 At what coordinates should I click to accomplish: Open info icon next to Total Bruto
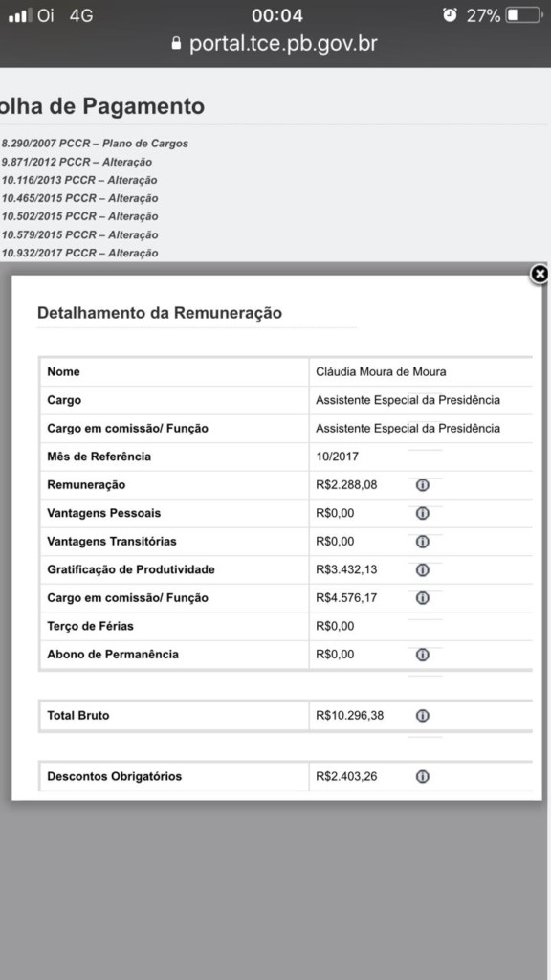pyautogui.click(x=422, y=716)
